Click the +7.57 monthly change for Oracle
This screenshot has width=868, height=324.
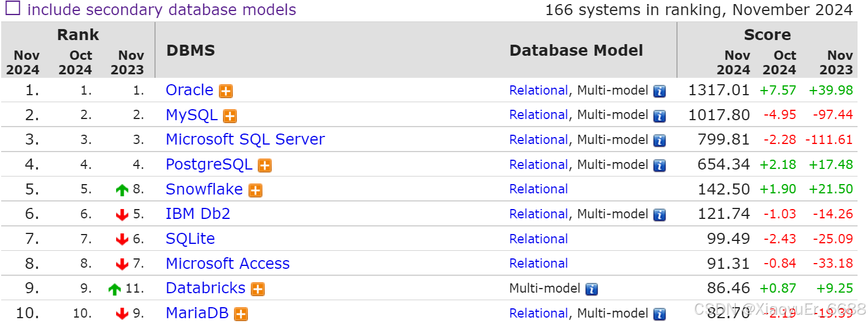tap(778, 91)
